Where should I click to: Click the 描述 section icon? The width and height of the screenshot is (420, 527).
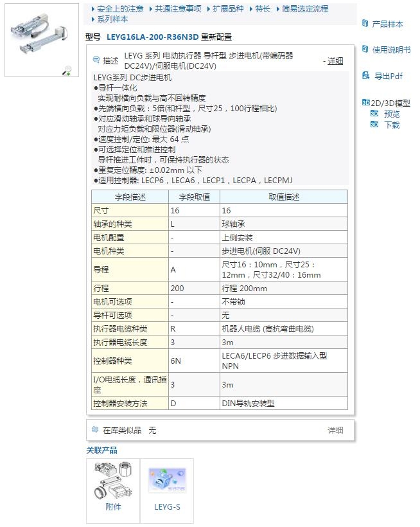[x=96, y=60]
